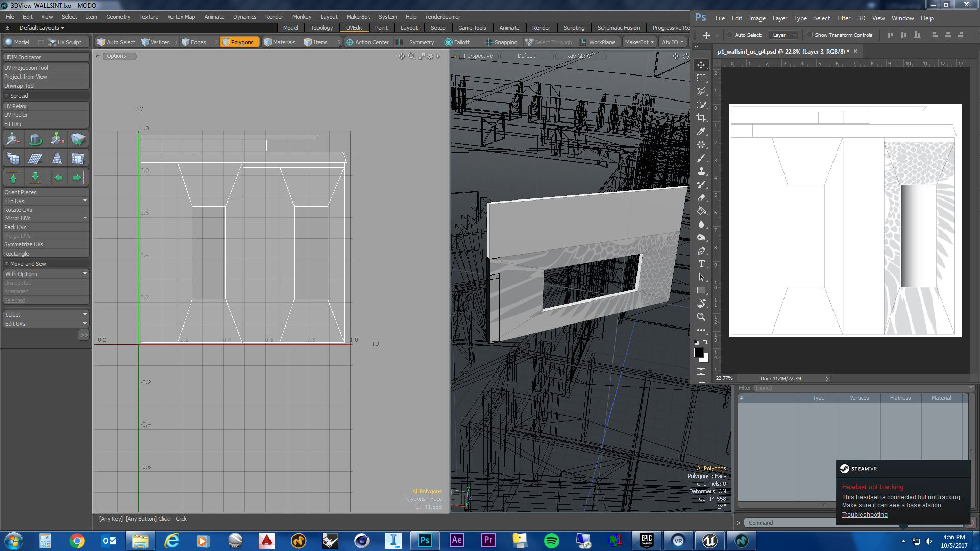Select the Paint Bucket tool
Screen dimensions: 980x551
[701, 211]
